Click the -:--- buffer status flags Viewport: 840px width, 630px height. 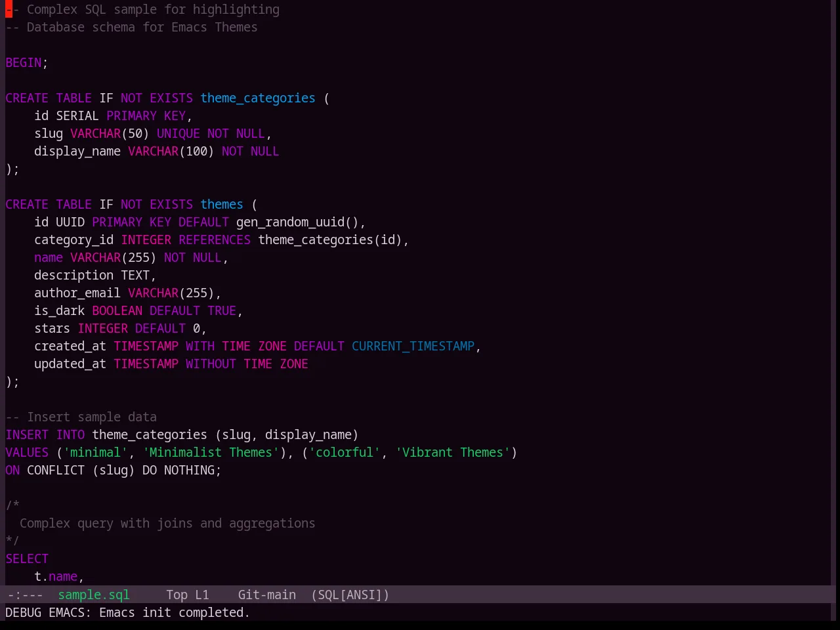[x=24, y=595]
